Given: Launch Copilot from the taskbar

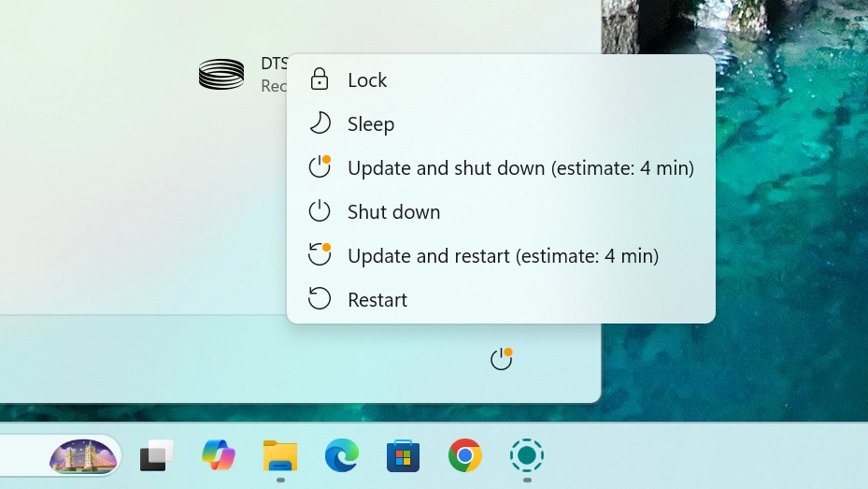Looking at the screenshot, I should 219,455.
